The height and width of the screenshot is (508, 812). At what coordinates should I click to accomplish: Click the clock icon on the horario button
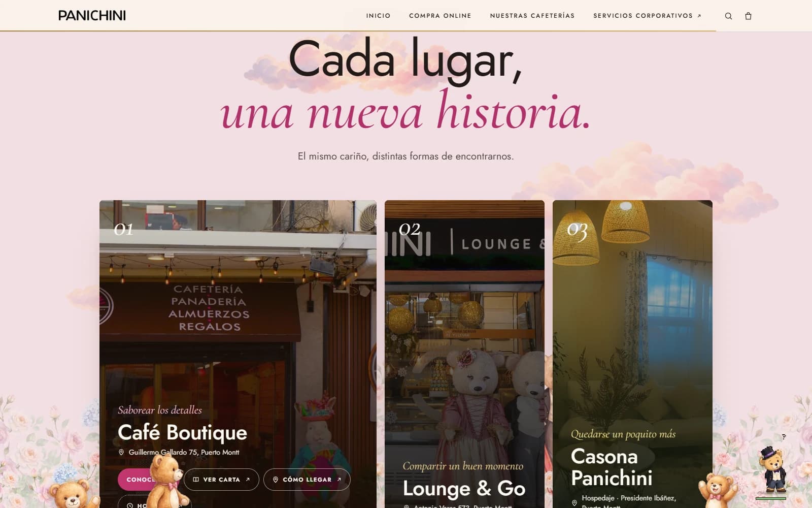point(130,505)
